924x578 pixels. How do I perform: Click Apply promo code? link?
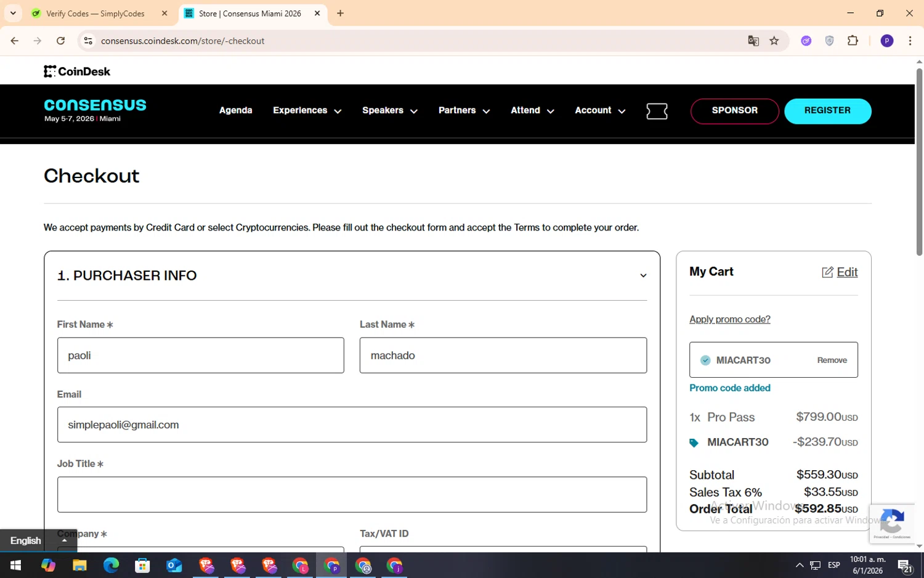coord(729,319)
